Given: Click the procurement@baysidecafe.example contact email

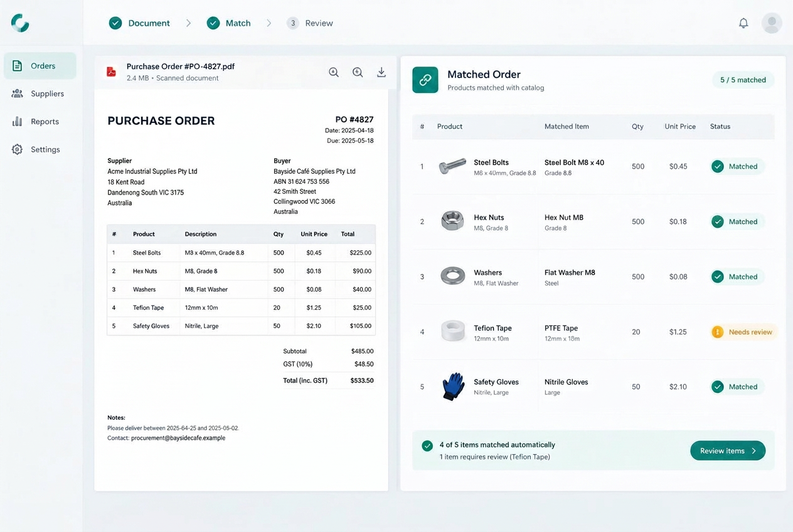Looking at the screenshot, I should pos(178,438).
